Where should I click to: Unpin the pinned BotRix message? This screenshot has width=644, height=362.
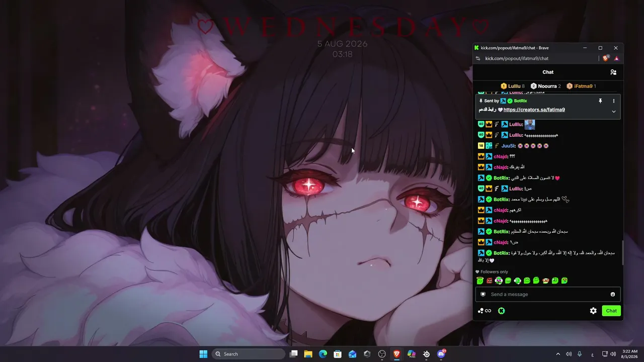pyautogui.click(x=600, y=101)
